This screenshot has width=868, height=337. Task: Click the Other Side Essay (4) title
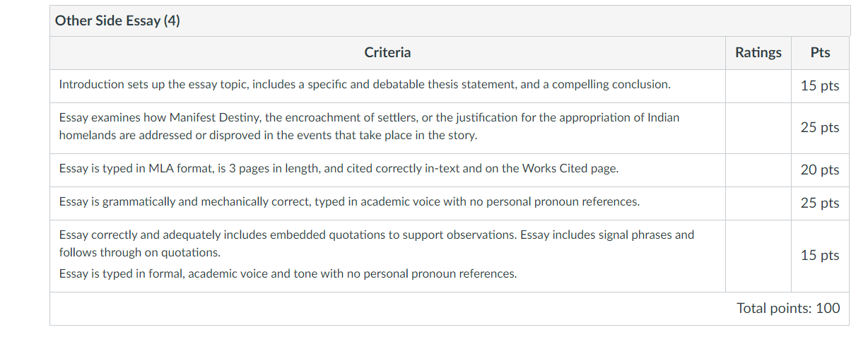[117, 21]
